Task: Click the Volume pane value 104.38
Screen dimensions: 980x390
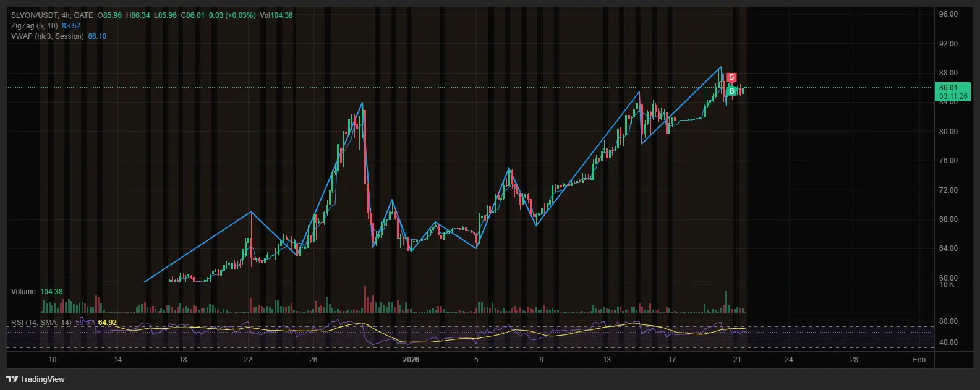Action: point(51,292)
